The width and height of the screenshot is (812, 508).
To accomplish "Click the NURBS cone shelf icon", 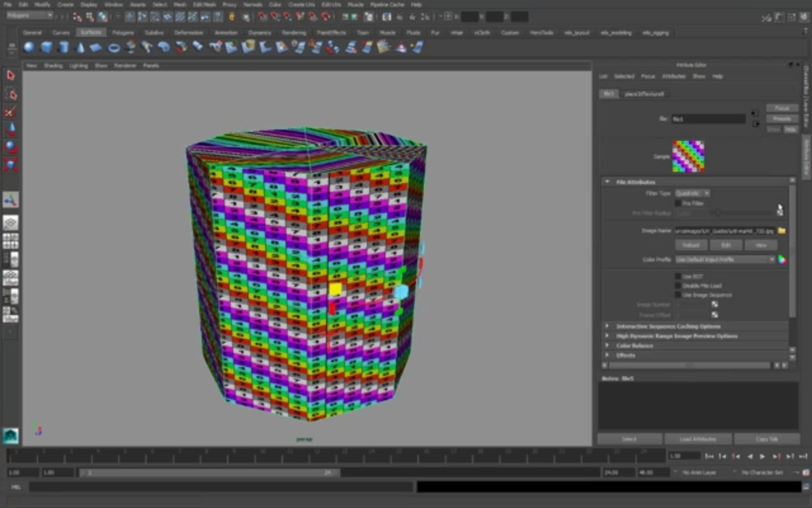I will pyautogui.click(x=80, y=47).
